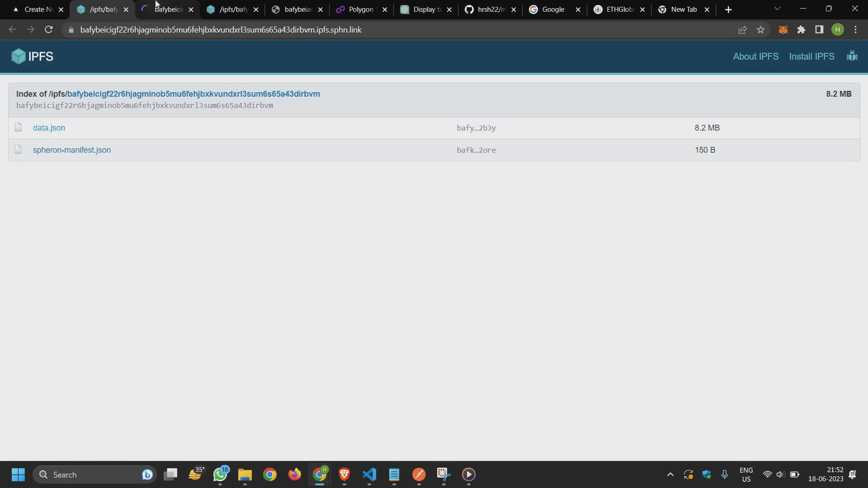Click the data.json file icon
This screenshot has height=488, width=868.
click(18, 127)
